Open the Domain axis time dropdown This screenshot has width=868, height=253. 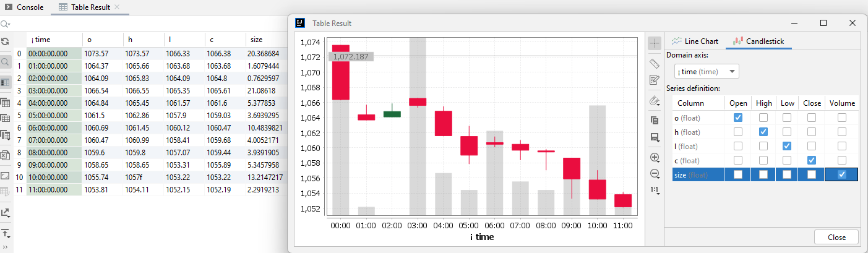pos(707,72)
